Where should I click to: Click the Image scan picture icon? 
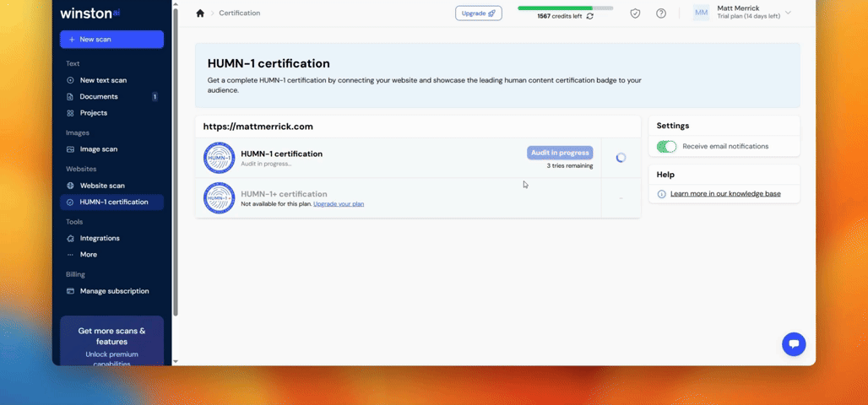click(x=70, y=149)
